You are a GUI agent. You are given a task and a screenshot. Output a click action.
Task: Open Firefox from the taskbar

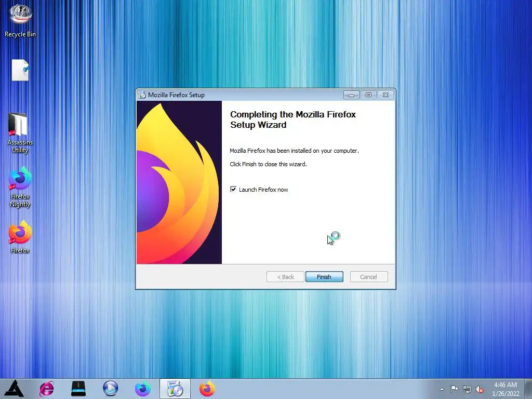click(207, 389)
